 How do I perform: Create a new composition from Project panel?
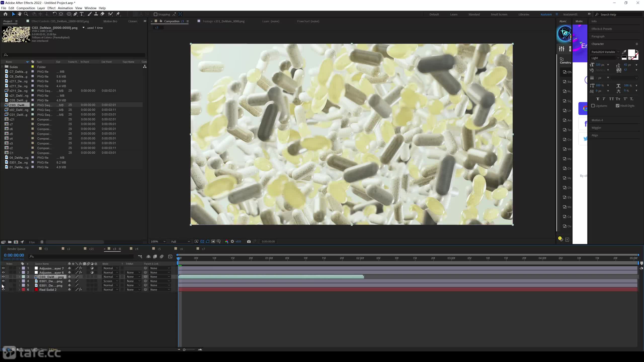16,242
